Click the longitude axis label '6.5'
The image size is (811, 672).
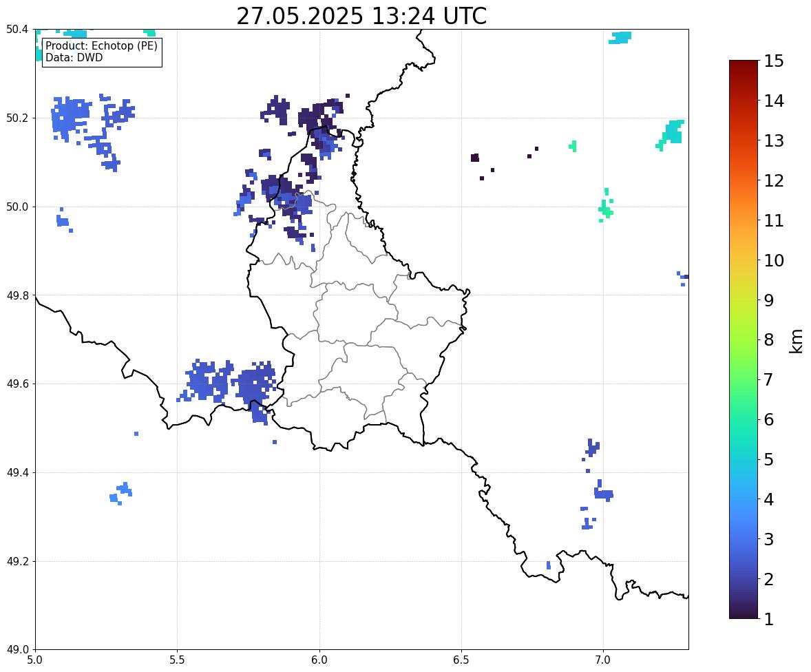click(461, 660)
